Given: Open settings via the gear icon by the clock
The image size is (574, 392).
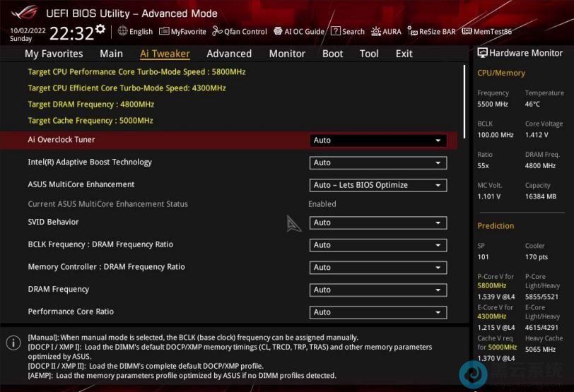Looking at the screenshot, I should pos(100,30).
